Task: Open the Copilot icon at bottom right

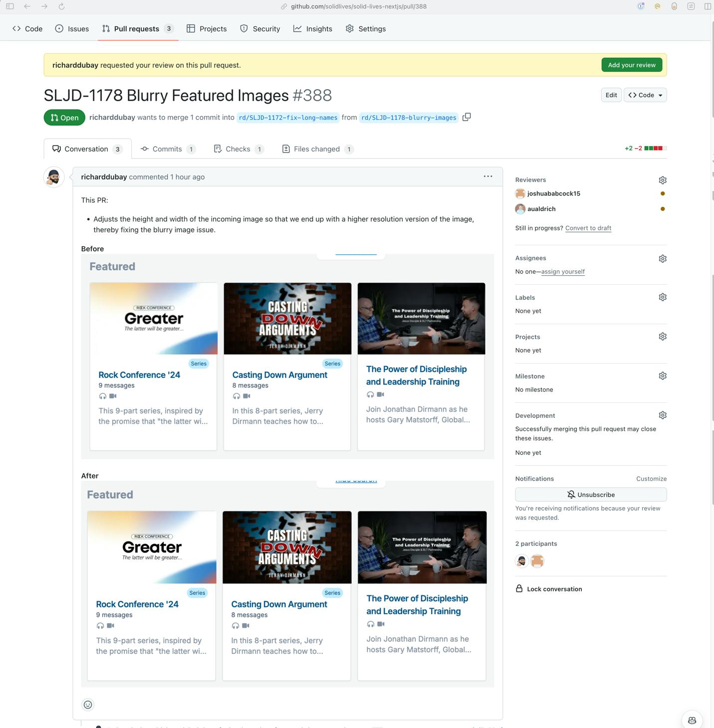Action: [692, 720]
